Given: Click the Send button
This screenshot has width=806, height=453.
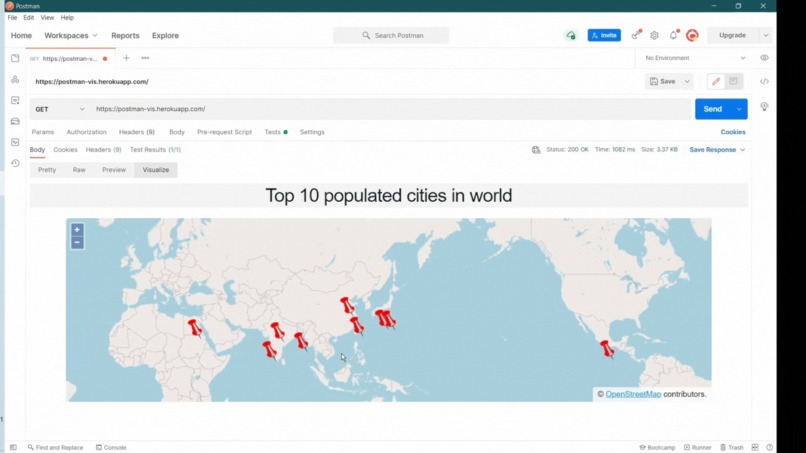Looking at the screenshot, I should click(x=713, y=109).
